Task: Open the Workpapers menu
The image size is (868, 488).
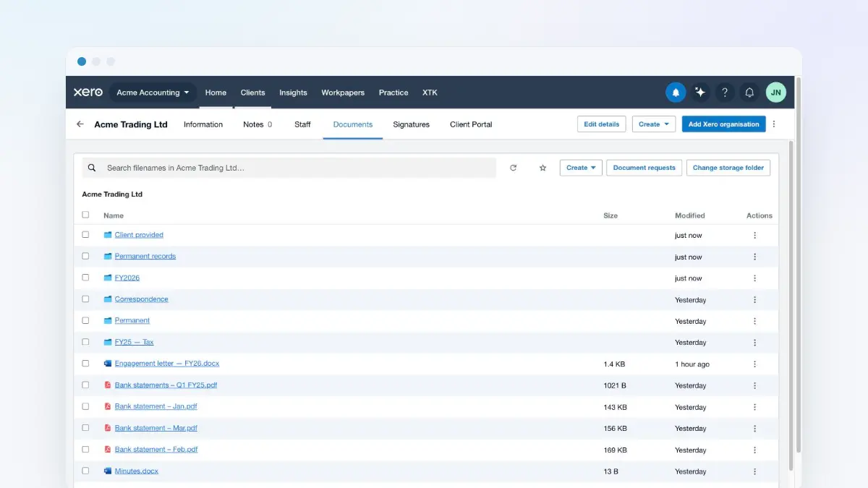Action: pos(343,93)
